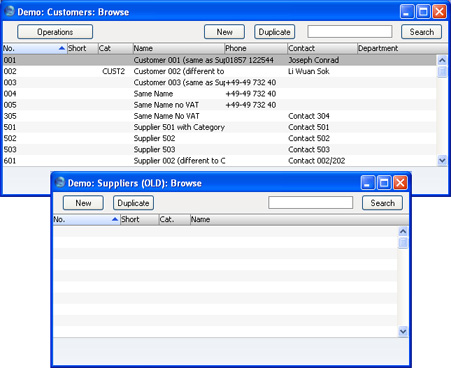Click phone number 01857 122544

250,60
